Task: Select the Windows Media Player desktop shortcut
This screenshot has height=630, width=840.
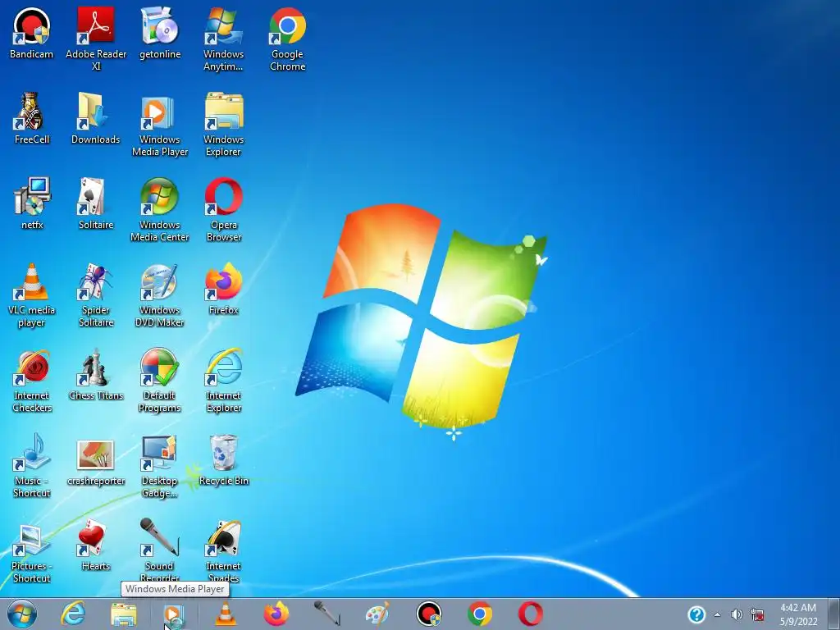Action: [x=160, y=125]
